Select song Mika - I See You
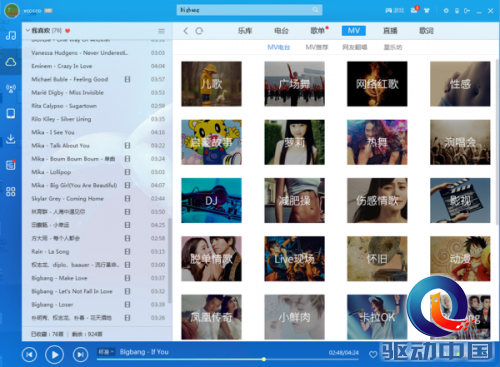Screen dimensions: 500x367 point(97,132)
